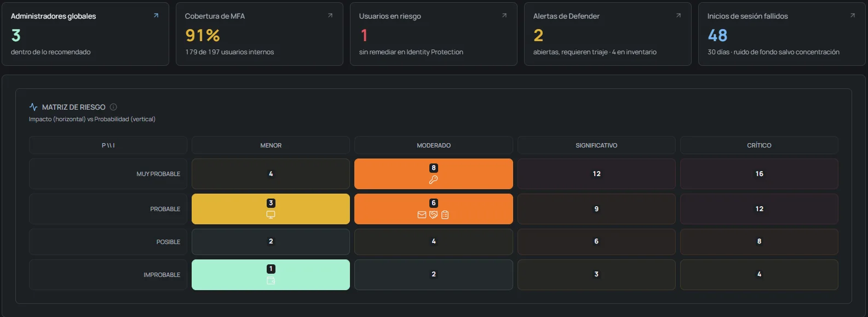Open the arrow icon on Administradores globales card
This screenshot has height=317, width=868.
click(x=156, y=15)
